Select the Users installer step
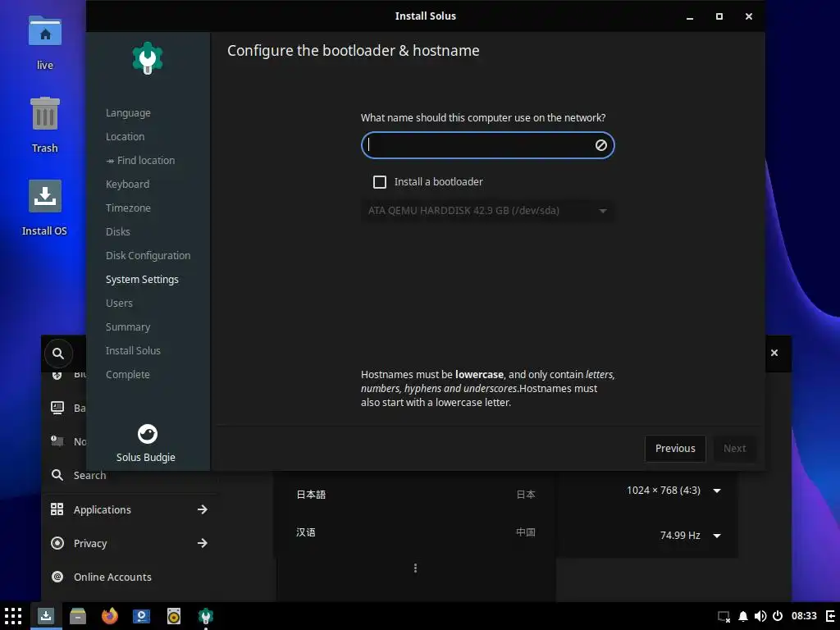The width and height of the screenshot is (840, 630). click(x=119, y=303)
